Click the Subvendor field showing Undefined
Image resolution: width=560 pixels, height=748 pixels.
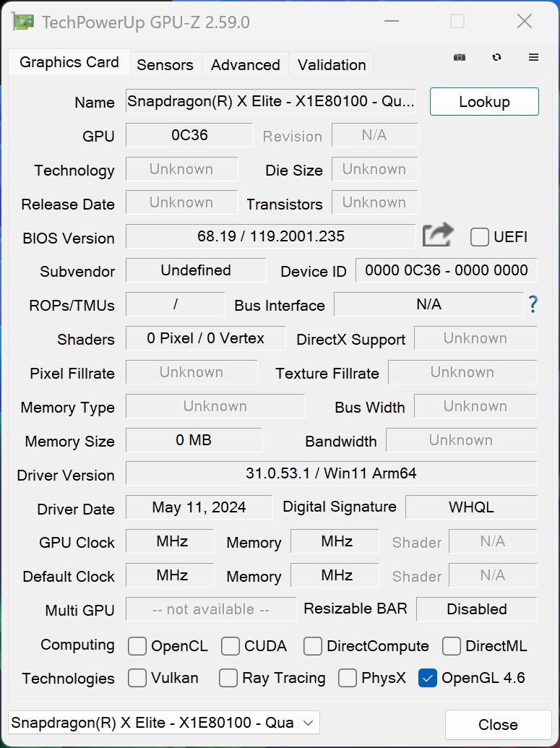(x=196, y=270)
